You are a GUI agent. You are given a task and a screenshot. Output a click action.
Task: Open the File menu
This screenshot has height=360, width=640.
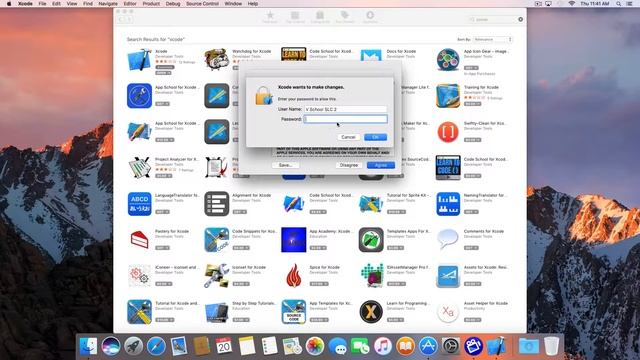click(x=42, y=4)
